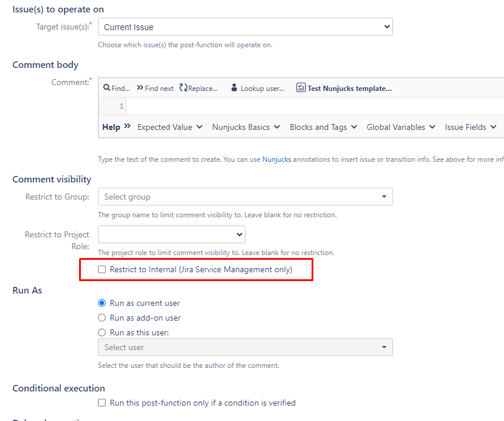This screenshot has height=421, width=504.
Task: Expand the Blocks and Tags menu
Action: pos(323,127)
